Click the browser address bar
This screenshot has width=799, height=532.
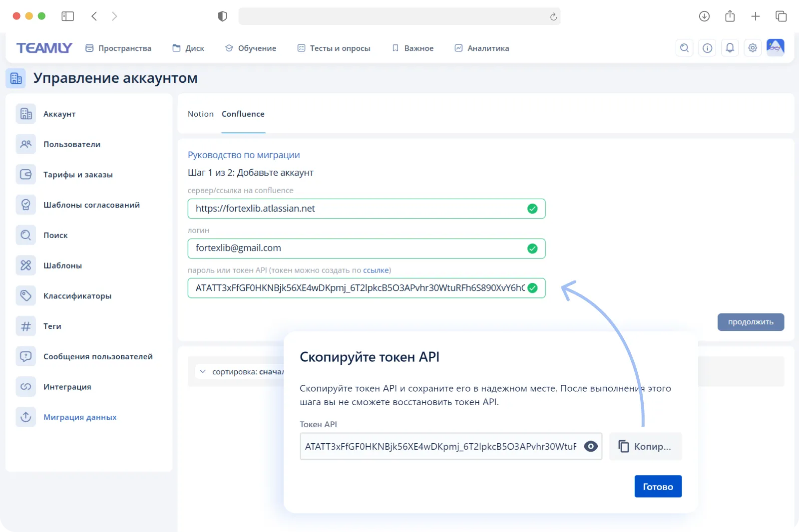(399, 16)
